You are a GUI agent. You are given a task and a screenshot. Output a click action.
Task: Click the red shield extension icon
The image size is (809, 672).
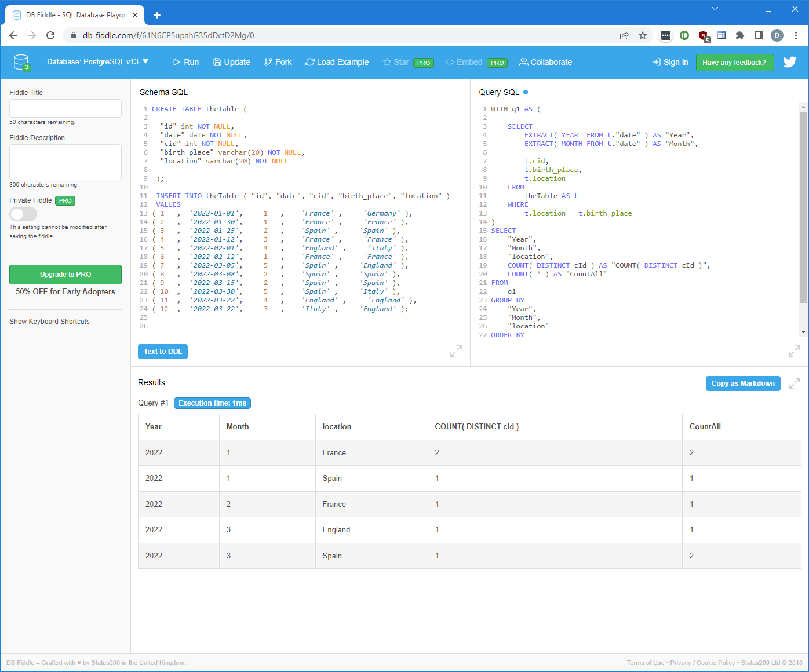click(704, 36)
